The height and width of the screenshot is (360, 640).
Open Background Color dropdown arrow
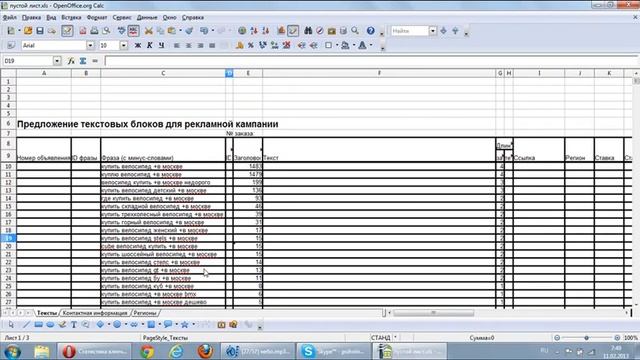click(353, 45)
